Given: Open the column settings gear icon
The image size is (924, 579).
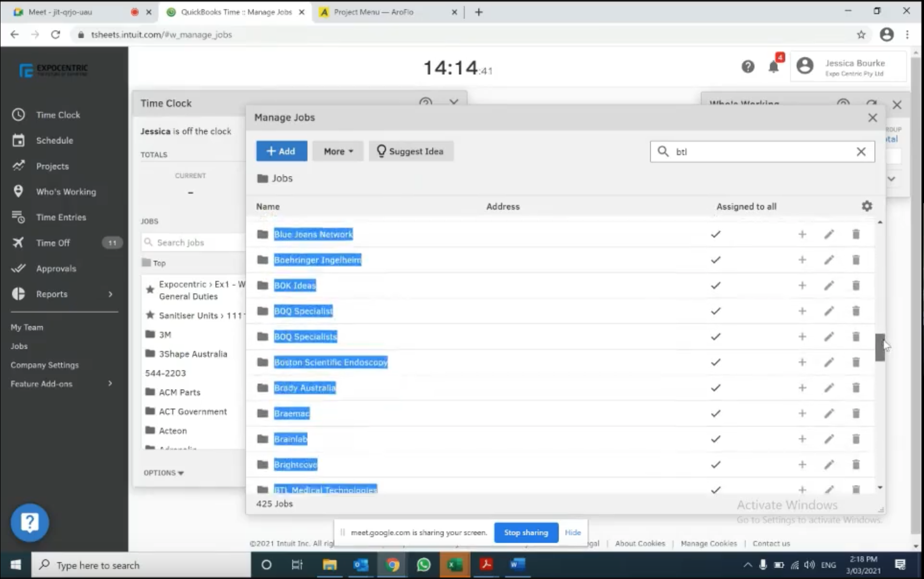Looking at the screenshot, I should pyautogui.click(x=867, y=206).
